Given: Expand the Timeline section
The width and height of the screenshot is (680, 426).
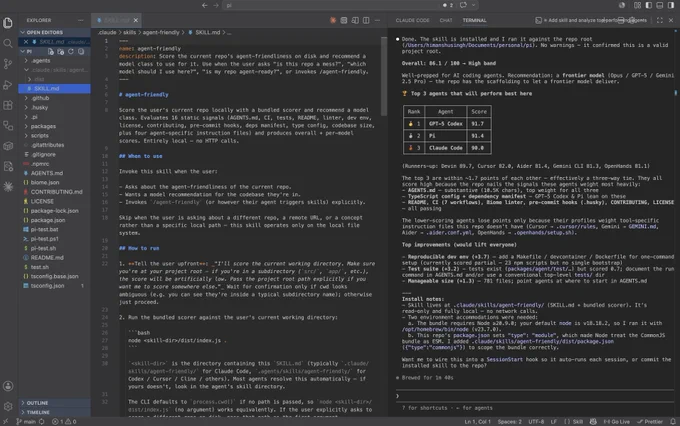Looking at the screenshot, I should (x=54, y=412).
